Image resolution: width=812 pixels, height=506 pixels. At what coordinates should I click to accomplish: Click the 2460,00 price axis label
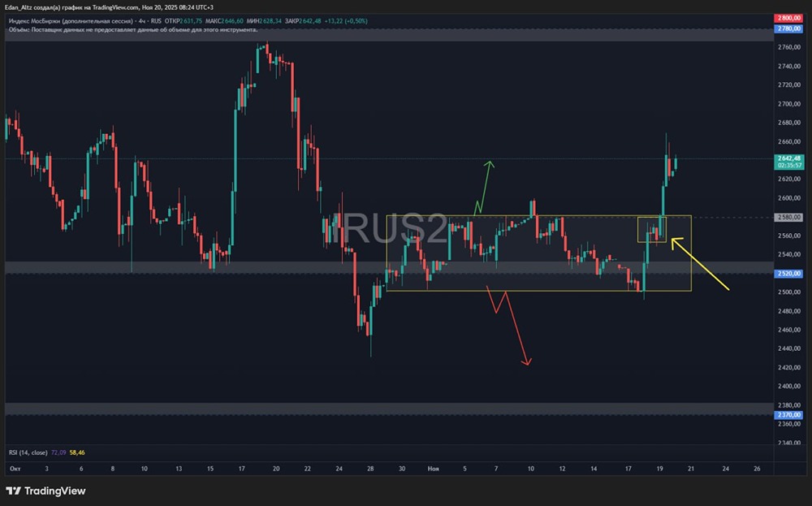(x=789, y=330)
